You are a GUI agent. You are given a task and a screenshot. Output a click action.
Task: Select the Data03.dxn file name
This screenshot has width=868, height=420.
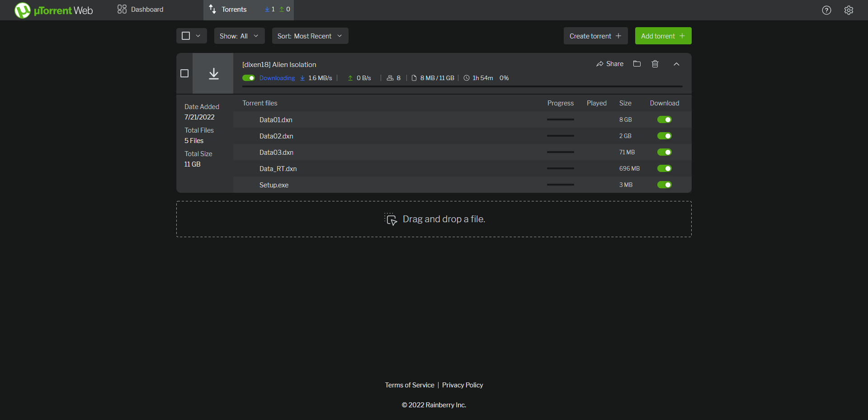pyautogui.click(x=276, y=153)
